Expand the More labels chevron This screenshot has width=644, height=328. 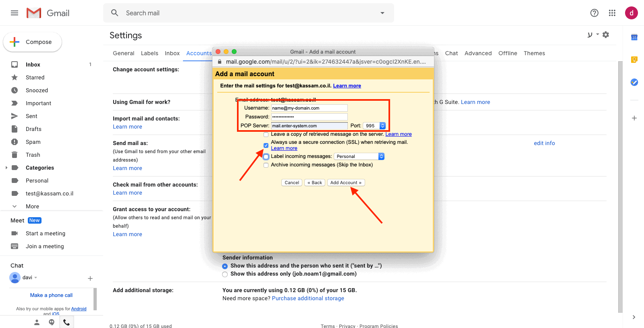point(15,206)
